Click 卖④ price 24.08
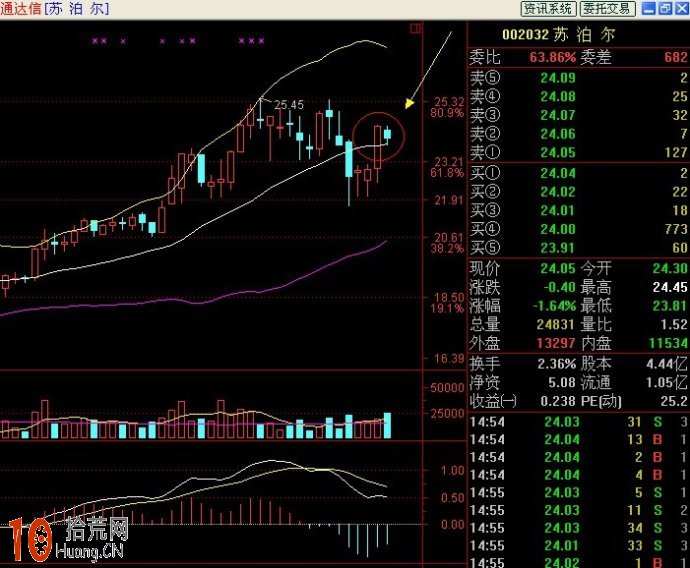This screenshot has width=690, height=568. pos(558,96)
